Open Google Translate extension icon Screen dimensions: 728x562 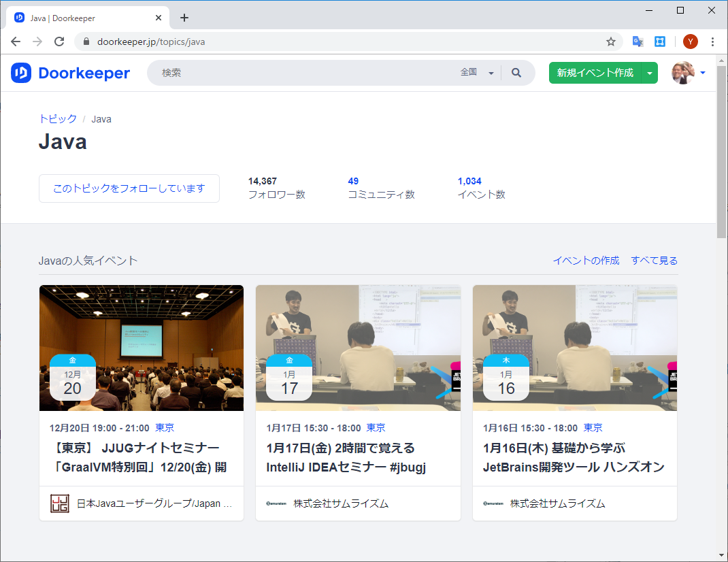click(x=638, y=42)
